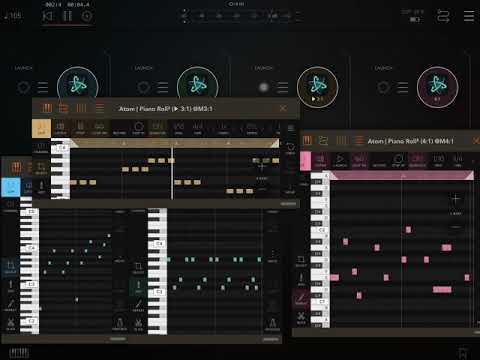
Task: Pause playback in the AUM transport
Action: (68, 16)
